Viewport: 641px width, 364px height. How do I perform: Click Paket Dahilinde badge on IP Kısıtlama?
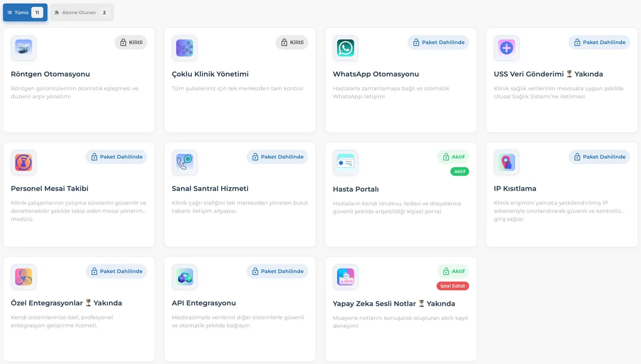coord(599,157)
